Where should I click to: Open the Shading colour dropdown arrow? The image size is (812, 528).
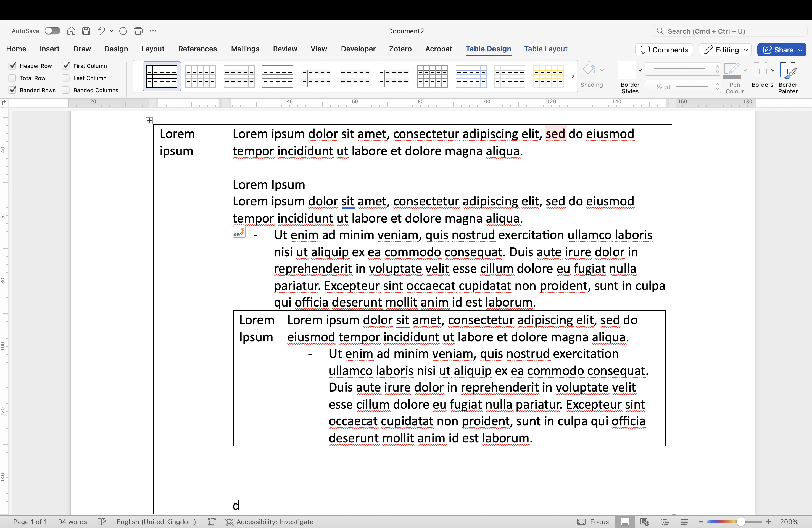602,70
